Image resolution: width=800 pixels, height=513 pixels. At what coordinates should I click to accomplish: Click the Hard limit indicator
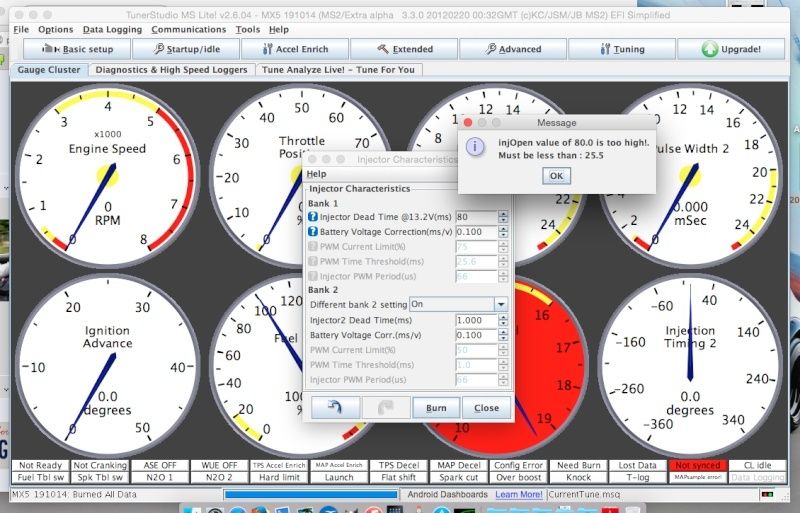click(x=279, y=477)
